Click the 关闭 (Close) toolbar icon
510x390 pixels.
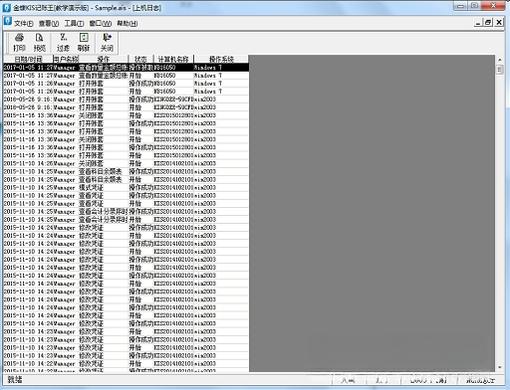click(x=107, y=42)
